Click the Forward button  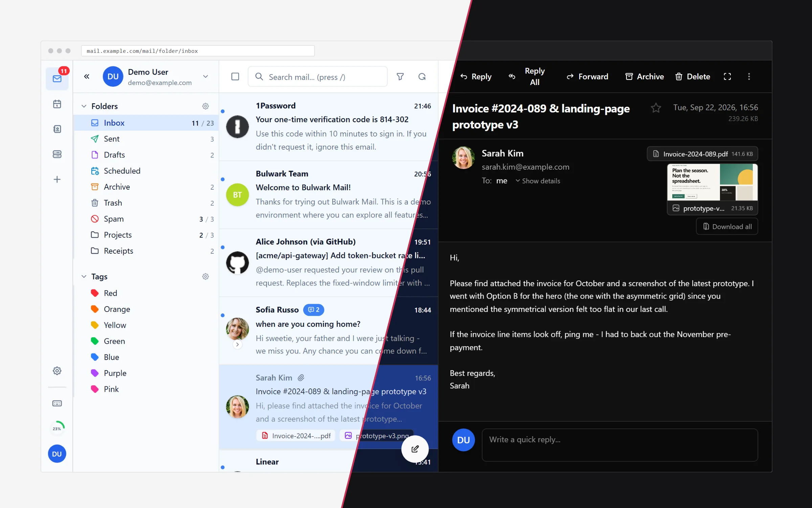click(x=587, y=77)
